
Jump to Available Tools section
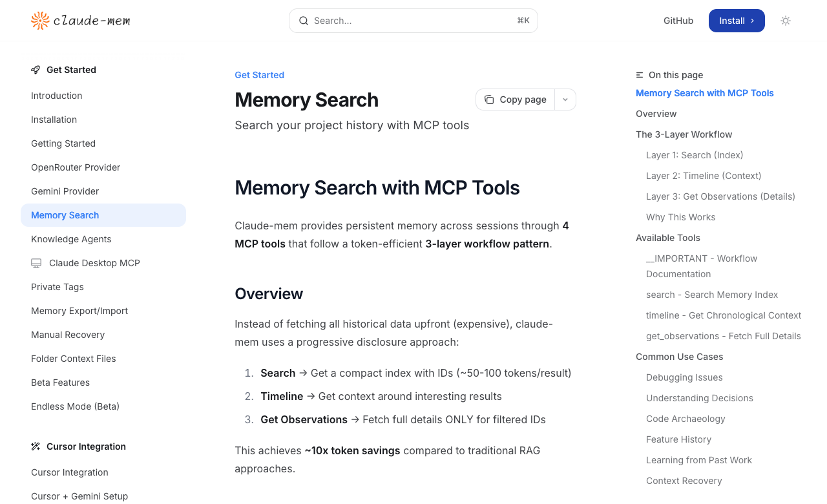pos(668,238)
